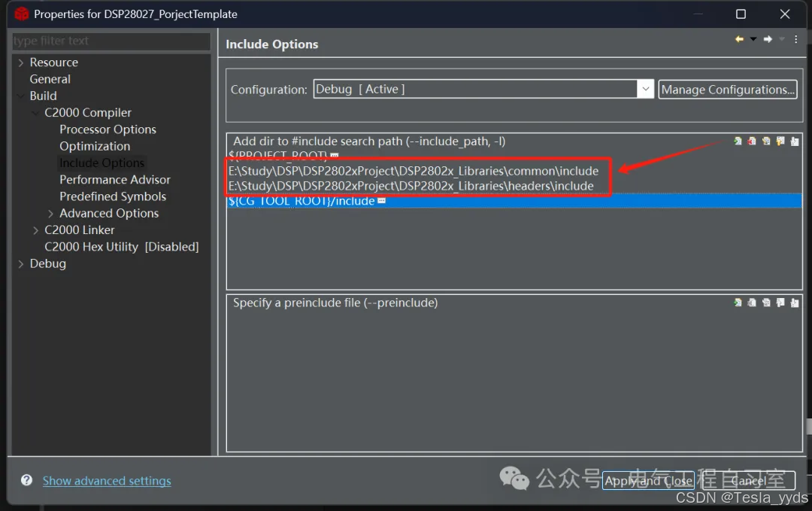Click Move Down icon for preinclude file list

(x=795, y=303)
